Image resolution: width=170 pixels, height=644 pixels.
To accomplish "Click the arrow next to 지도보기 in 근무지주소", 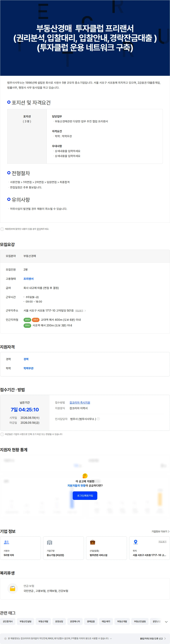I will [x=85, y=311].
